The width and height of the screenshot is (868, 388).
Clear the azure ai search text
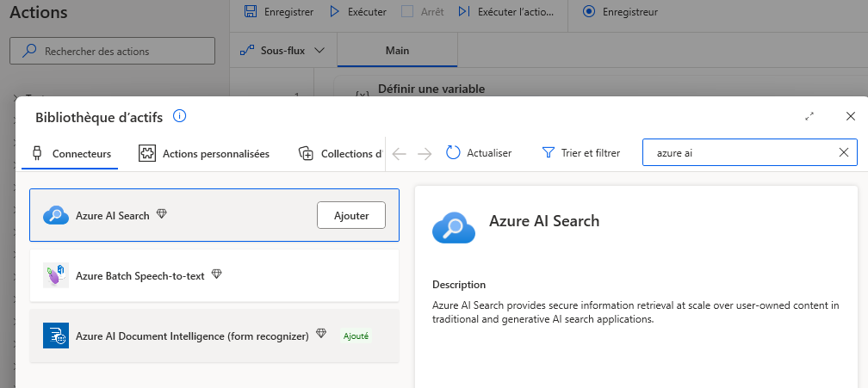tap(844, 152)
